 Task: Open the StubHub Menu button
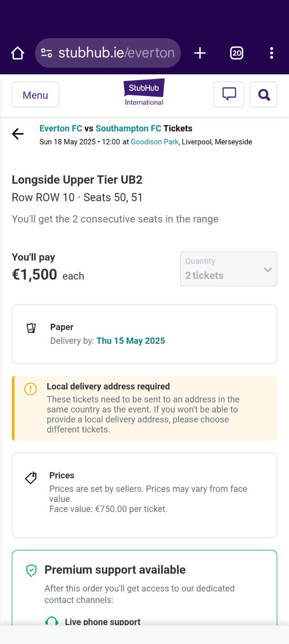click(35, 95)
